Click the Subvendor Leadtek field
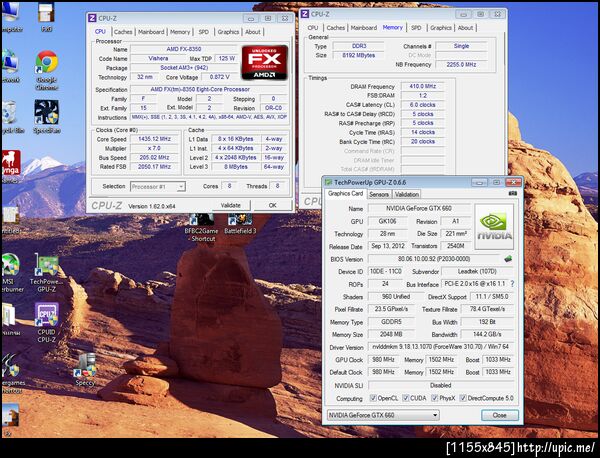Viewport: 600px width, 458px height. 477,271
